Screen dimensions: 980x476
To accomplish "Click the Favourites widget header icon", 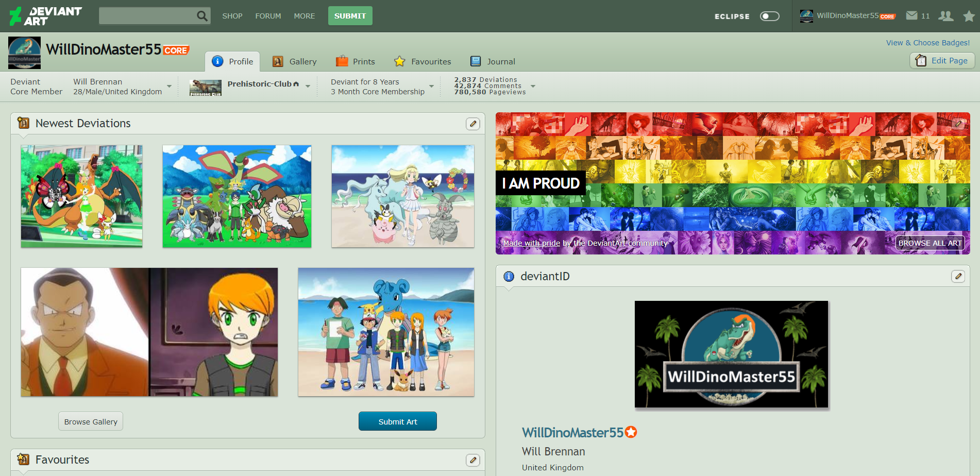I will tap(23, 459).
